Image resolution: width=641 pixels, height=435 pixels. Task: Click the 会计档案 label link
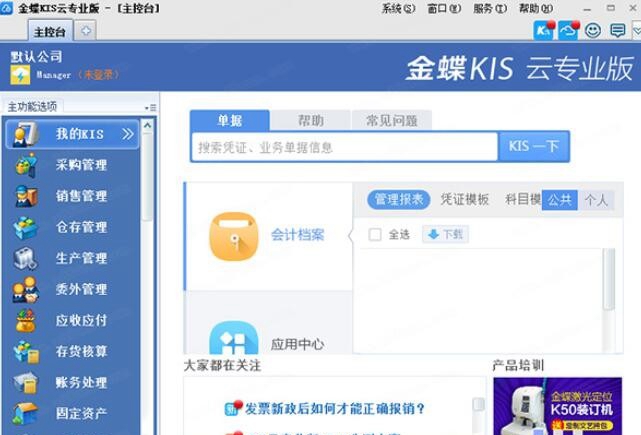[x=298, y=235]
